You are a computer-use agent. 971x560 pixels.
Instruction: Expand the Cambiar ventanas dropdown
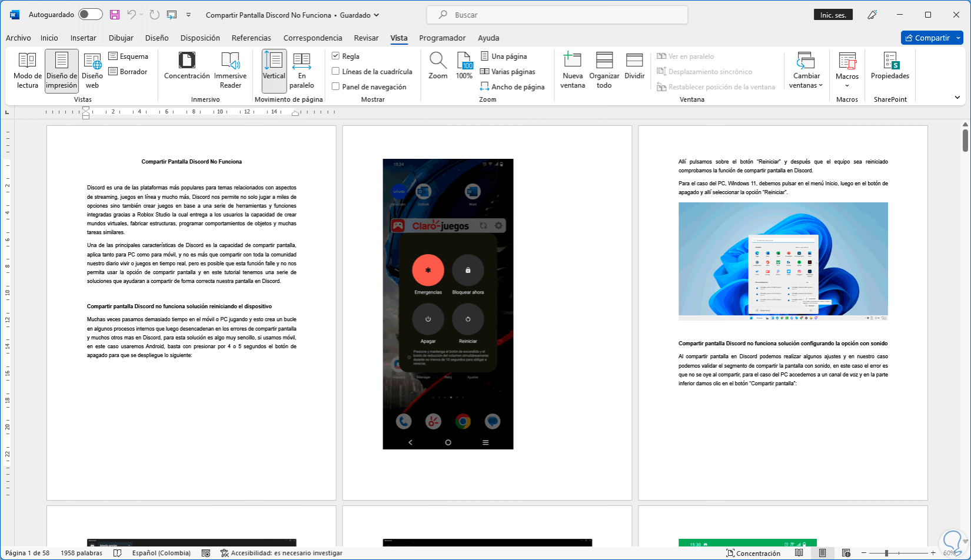coord(806,70)
